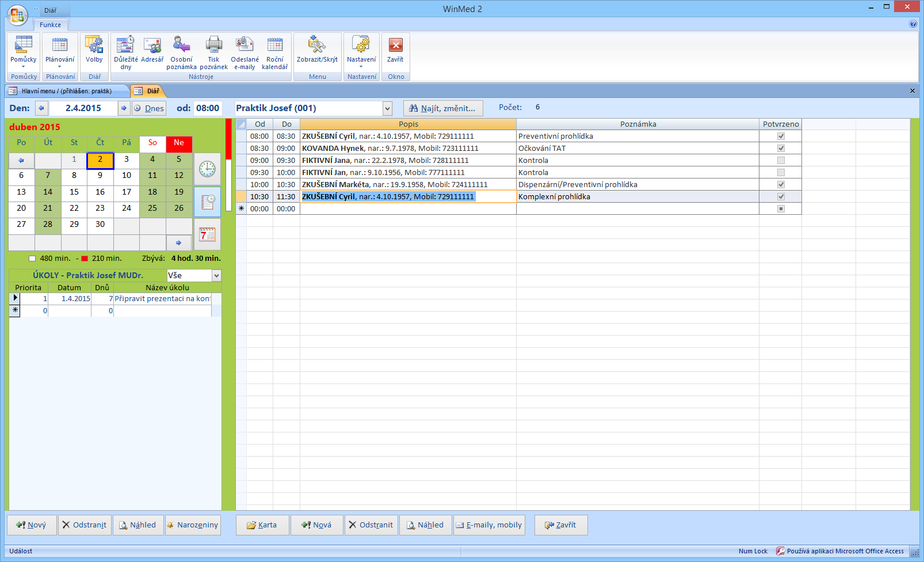The image size is (924, 562).
Task: Click Zobrazit/Skrýt menu icon
Action: click(317, 49)
